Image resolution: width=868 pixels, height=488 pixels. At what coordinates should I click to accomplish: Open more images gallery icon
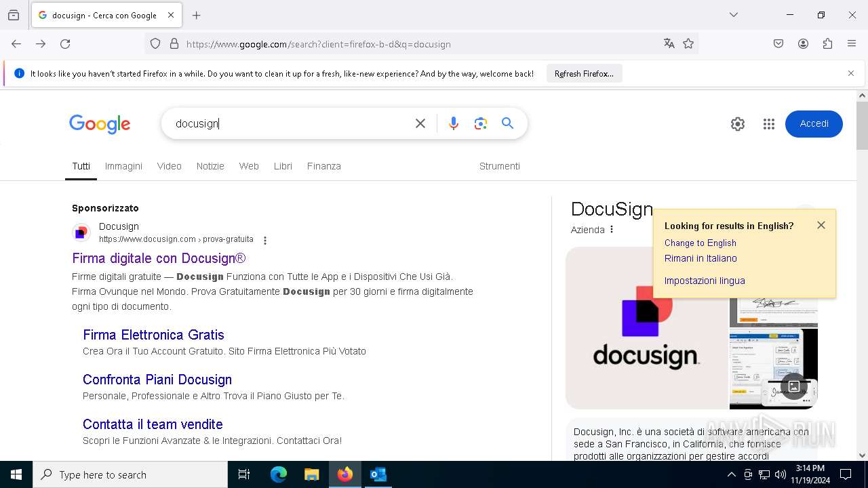tap(794, 386)
